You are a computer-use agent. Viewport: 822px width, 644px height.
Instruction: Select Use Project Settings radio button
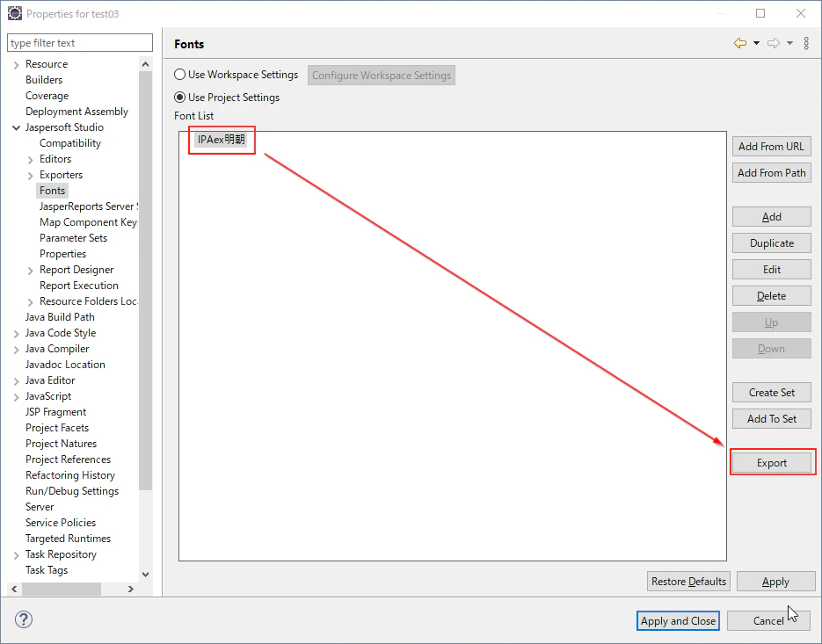[180, 97]
